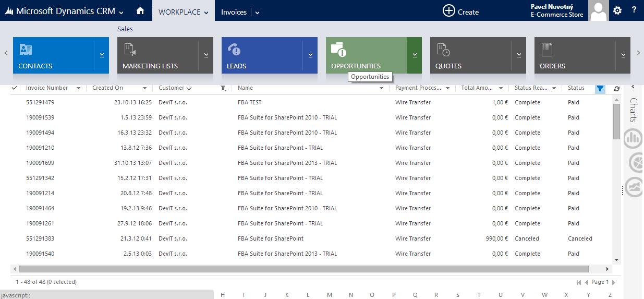Expand the Orders tile dropdown
The width and height of the screenshot is (644, 299).
[x=623, y=55]
